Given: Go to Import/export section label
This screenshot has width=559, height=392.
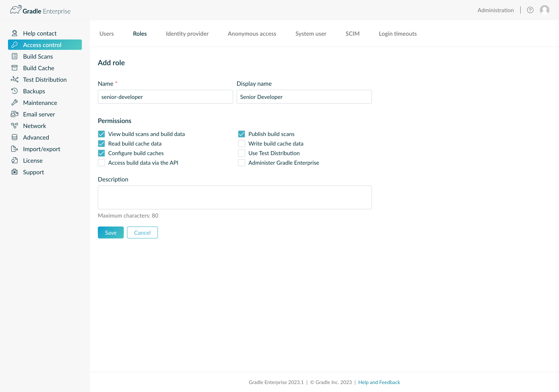Looking at the screenshot, I should [x=42, y=149].
